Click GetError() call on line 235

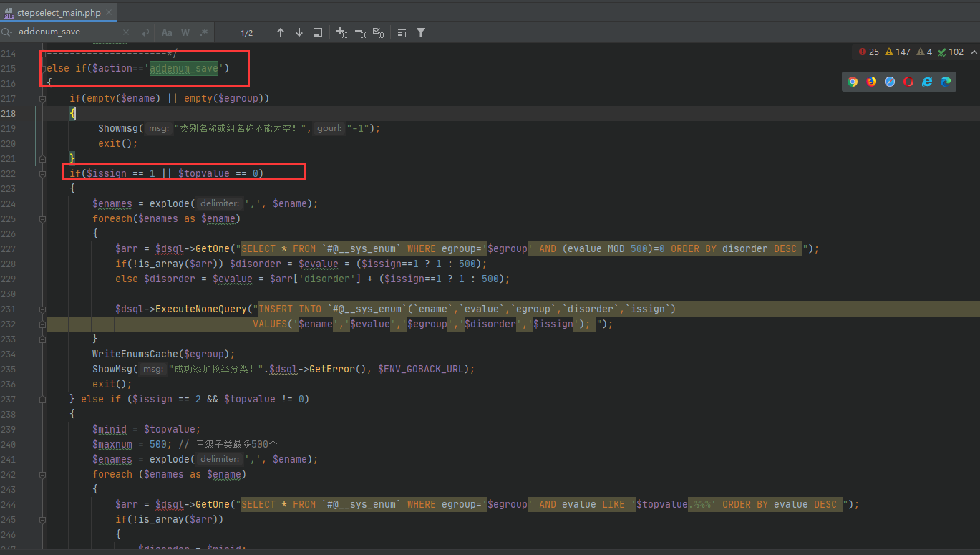click(338, 369)
